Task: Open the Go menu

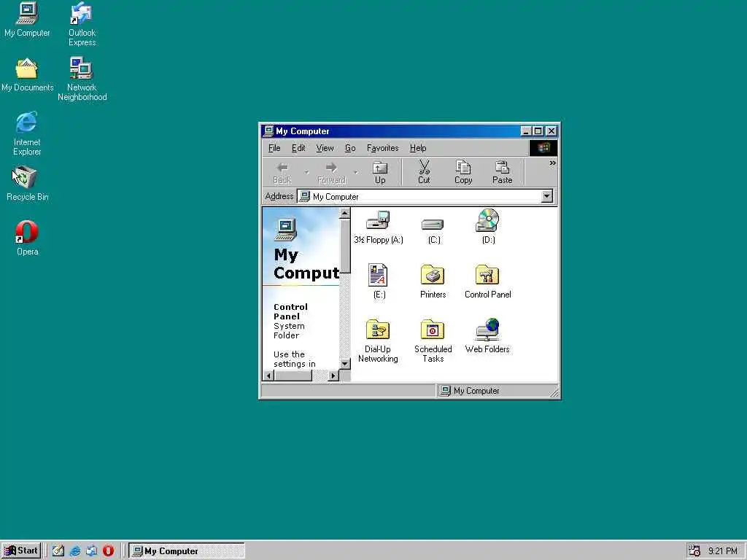Action: point(350,148)
